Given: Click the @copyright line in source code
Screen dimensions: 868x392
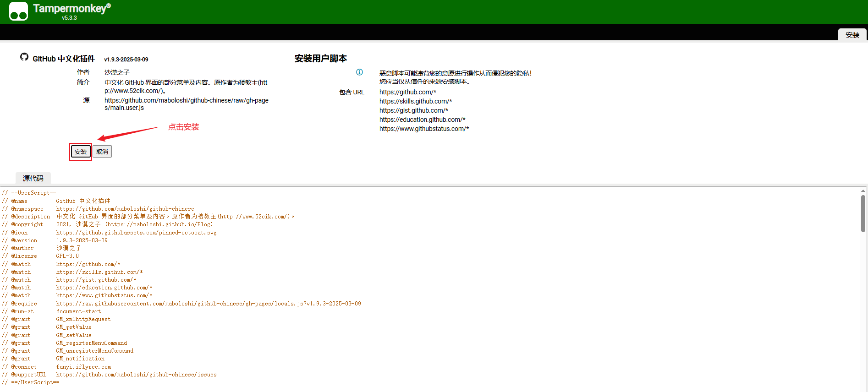Looking at the screenshot, I should coord(107,224).
